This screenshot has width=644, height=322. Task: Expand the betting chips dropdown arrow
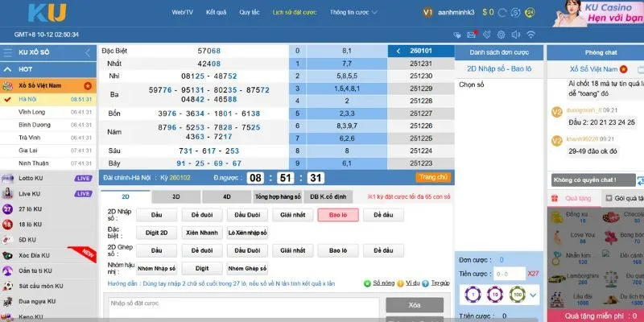click(533, 295)
